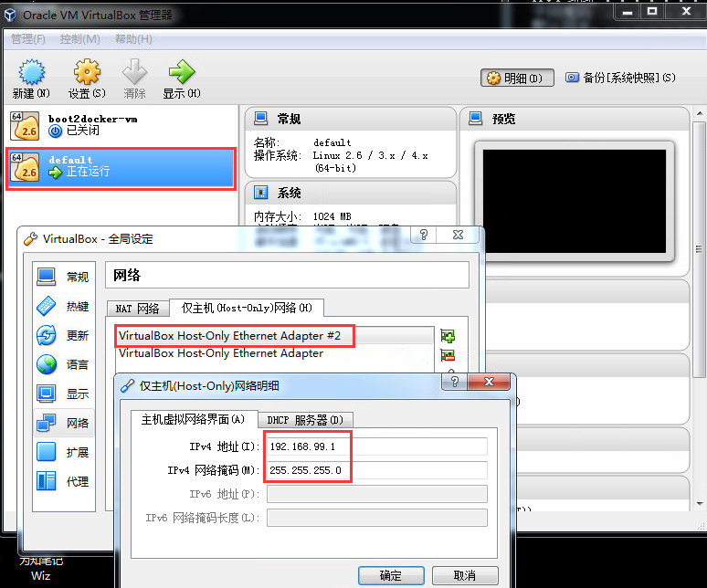The image size is (707, 588).
Task: Open the File (管理) menu
Action: (28, 39)
